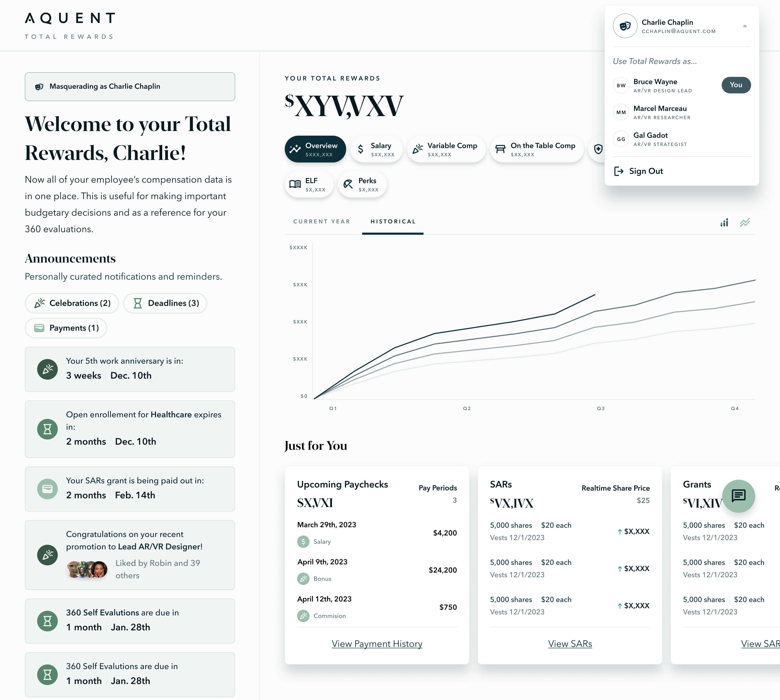Open the View SARs link

[x=570, y=644]
